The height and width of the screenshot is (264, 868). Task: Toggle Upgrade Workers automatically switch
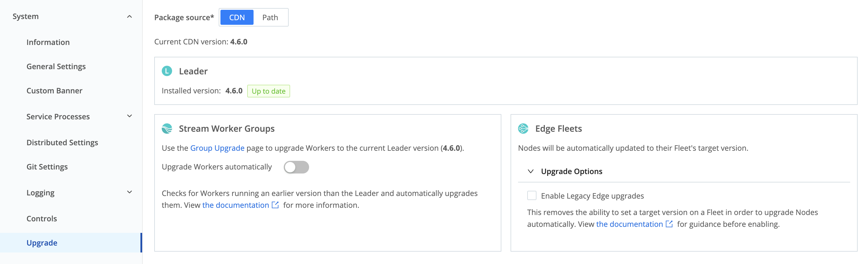(x=296, y=167)
